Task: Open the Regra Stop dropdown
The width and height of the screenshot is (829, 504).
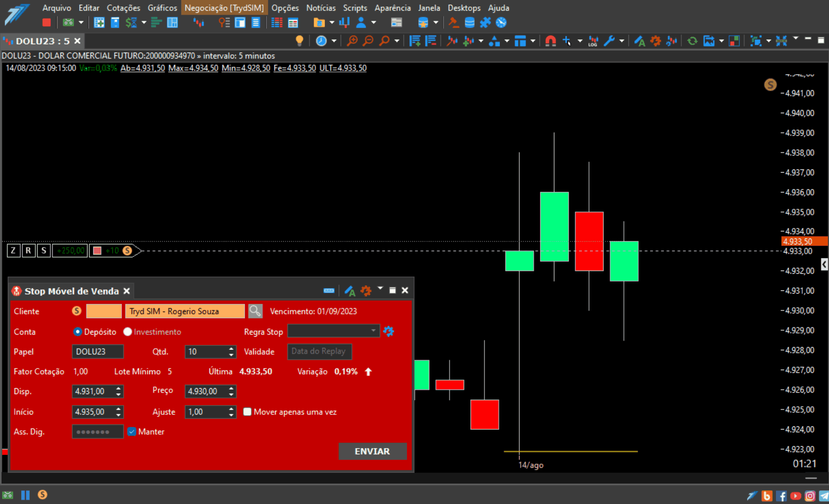Action: click(x=334, y=331)
